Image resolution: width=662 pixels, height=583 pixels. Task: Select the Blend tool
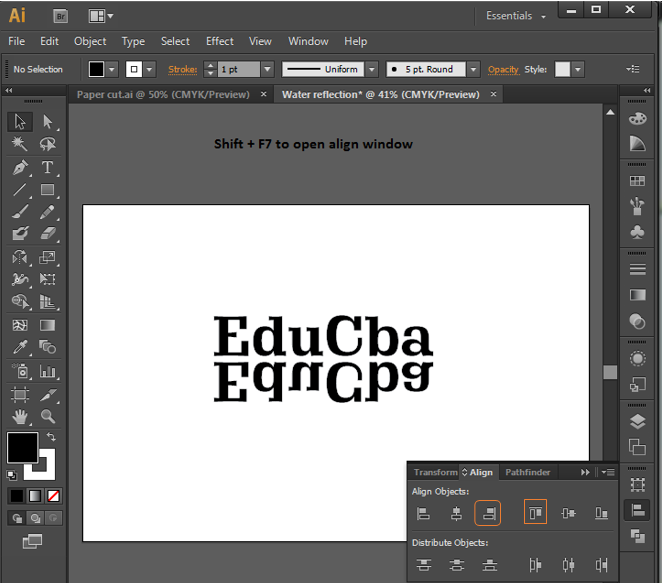[x=48, y=347]
